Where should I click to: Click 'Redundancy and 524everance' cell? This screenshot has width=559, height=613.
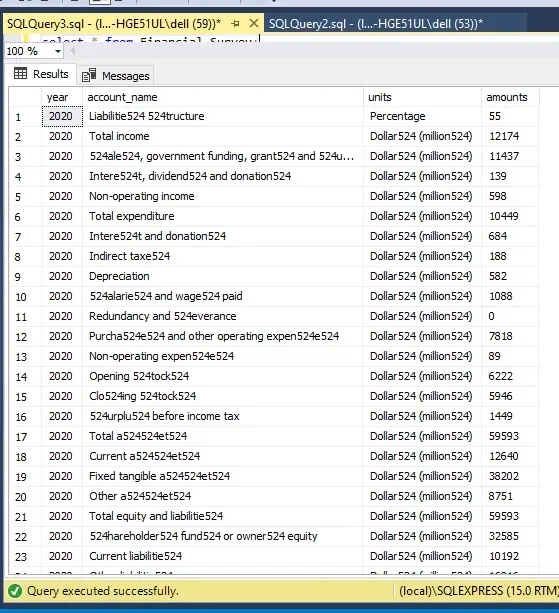pos(223,316)
